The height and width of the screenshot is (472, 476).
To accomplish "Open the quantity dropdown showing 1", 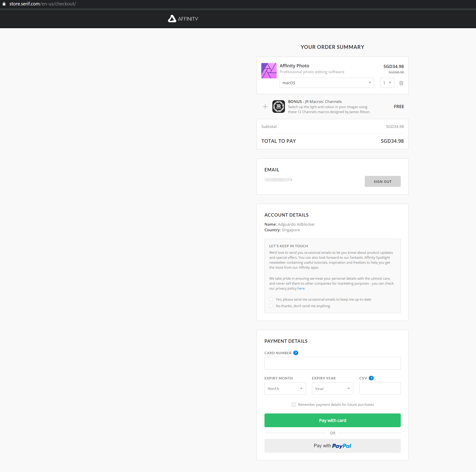I will [387, 83].
